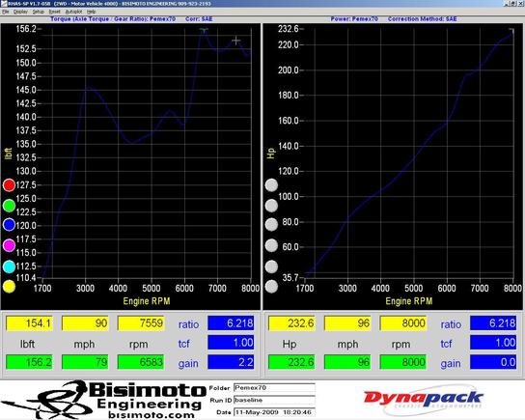Click the yellow 8000 rpm value box
The height and width of the screenshot is (420, 525).
(403, 323)
